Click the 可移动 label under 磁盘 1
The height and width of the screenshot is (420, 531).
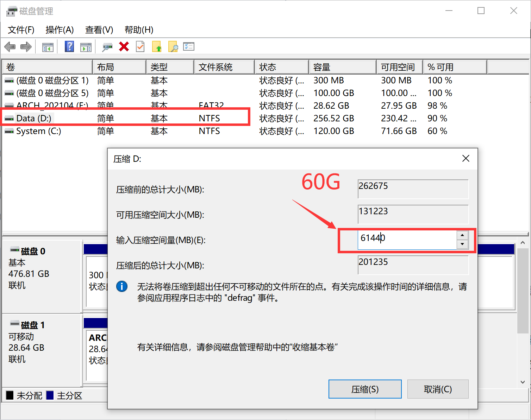pyautogui.click(x=21, y=336)
